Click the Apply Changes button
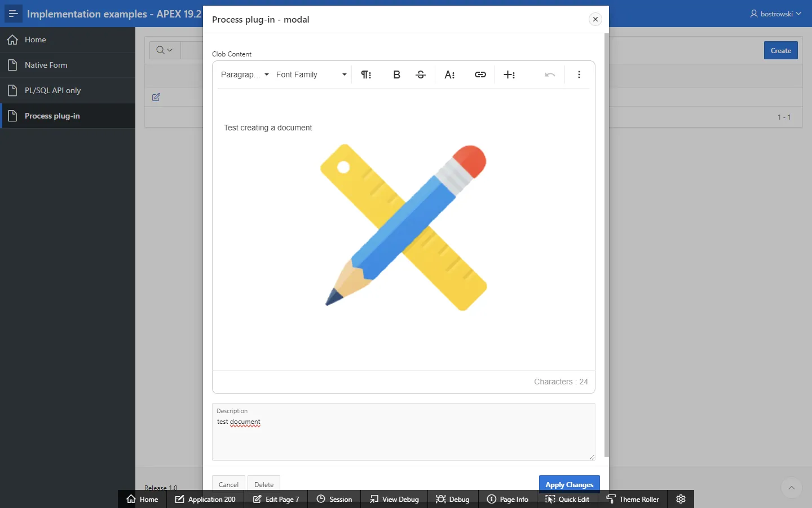 569,484
